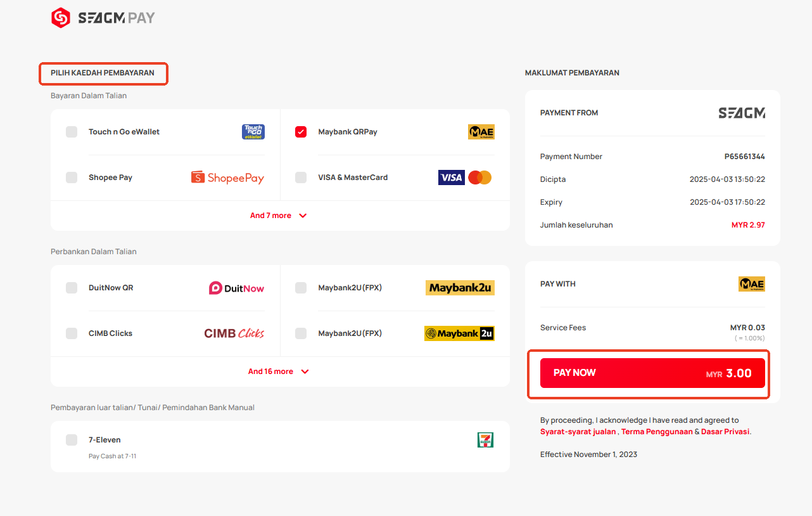The width and height of the screenshot is (812, 516).
Task: Open the Syarat-syarat jualan link
Action: click(x=578, y=432)
